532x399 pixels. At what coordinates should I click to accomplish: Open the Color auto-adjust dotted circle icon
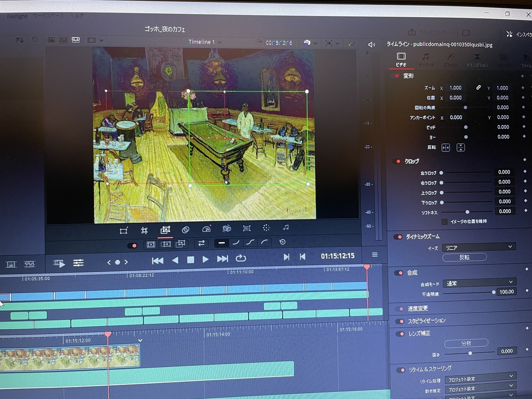[x=266, y=228]
